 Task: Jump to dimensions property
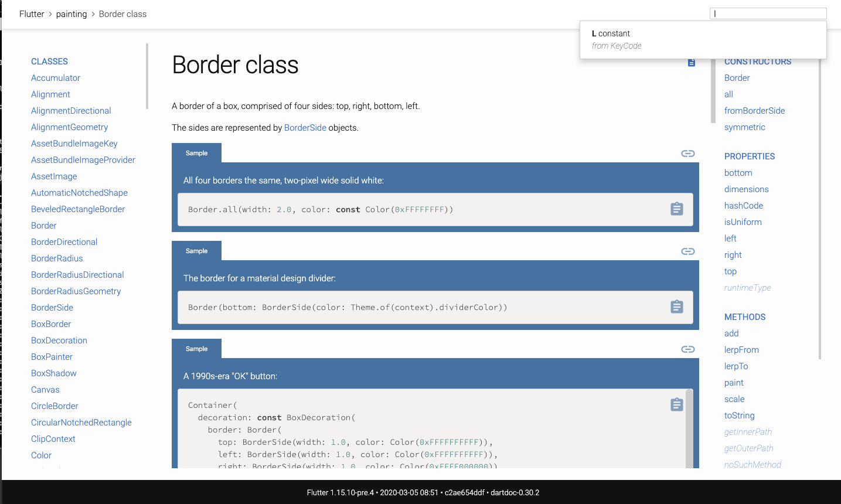pos(747,189)
